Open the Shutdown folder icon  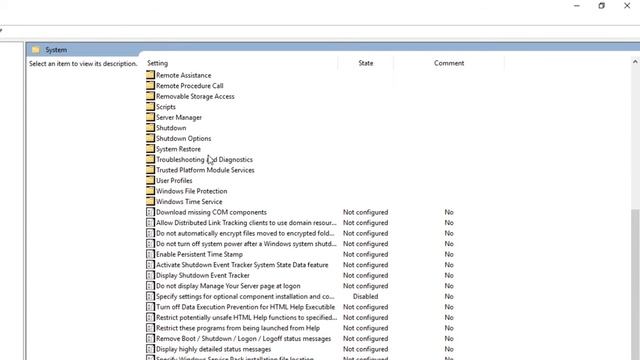click(x=150, y=128)
